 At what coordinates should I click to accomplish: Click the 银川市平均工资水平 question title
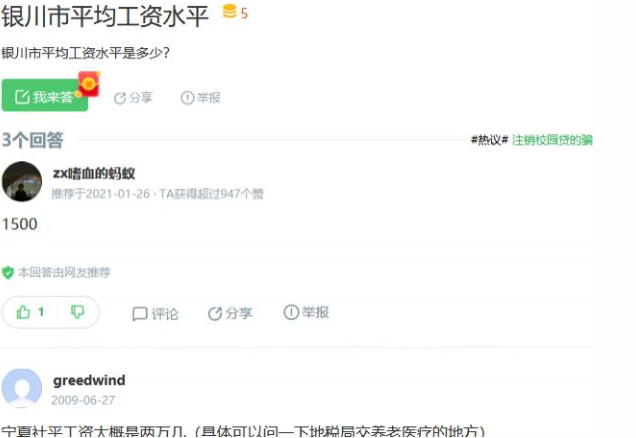pyautogui.click(x=105, y=17)
